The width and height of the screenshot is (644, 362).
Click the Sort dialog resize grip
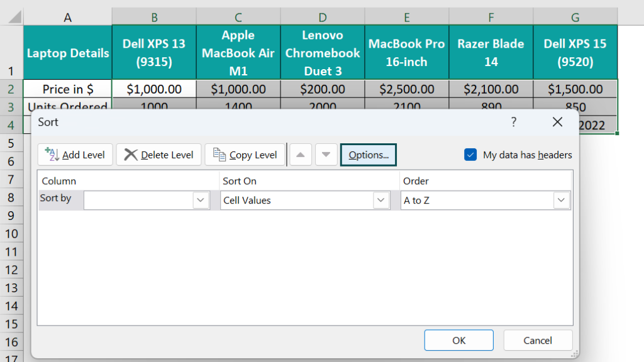tap(575, 354)
